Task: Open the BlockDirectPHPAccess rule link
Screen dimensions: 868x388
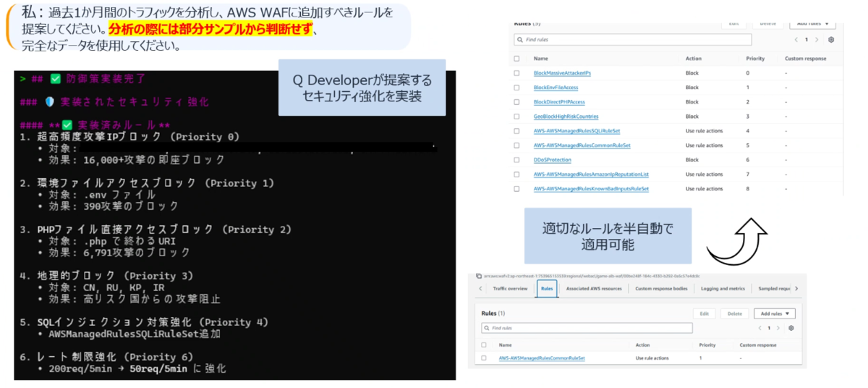Action: point(559,102)
